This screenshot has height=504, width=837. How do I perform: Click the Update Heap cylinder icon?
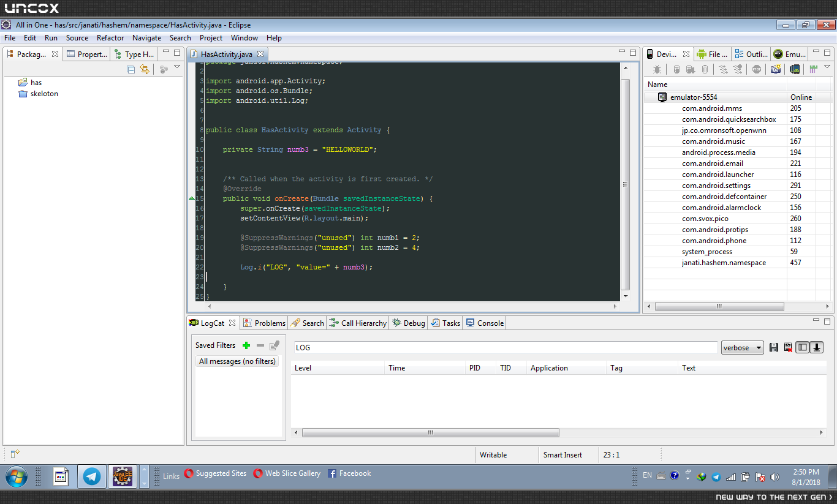(676, 70)
